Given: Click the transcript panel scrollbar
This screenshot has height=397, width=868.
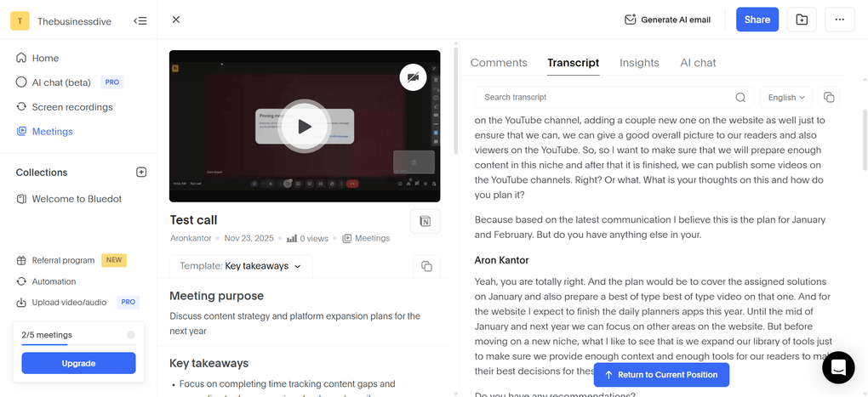Looking at the screenshot, I should [x=865, y=140].
